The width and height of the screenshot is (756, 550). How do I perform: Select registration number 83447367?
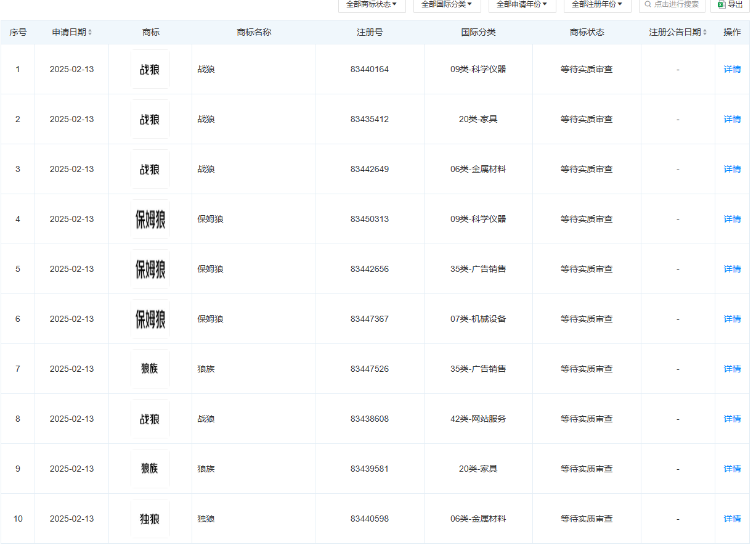pyautogui.click(x=370, y=319)
